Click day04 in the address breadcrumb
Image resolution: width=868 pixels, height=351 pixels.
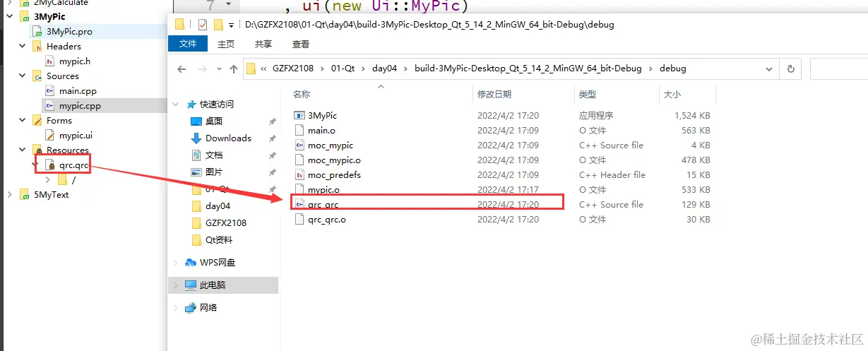click(385, 69)
